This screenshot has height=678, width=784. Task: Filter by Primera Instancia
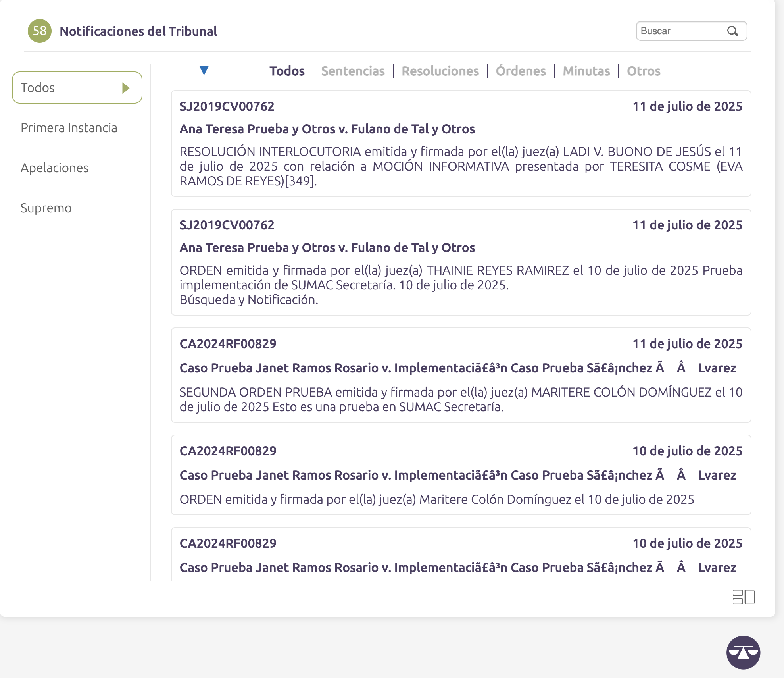(69, 128)
